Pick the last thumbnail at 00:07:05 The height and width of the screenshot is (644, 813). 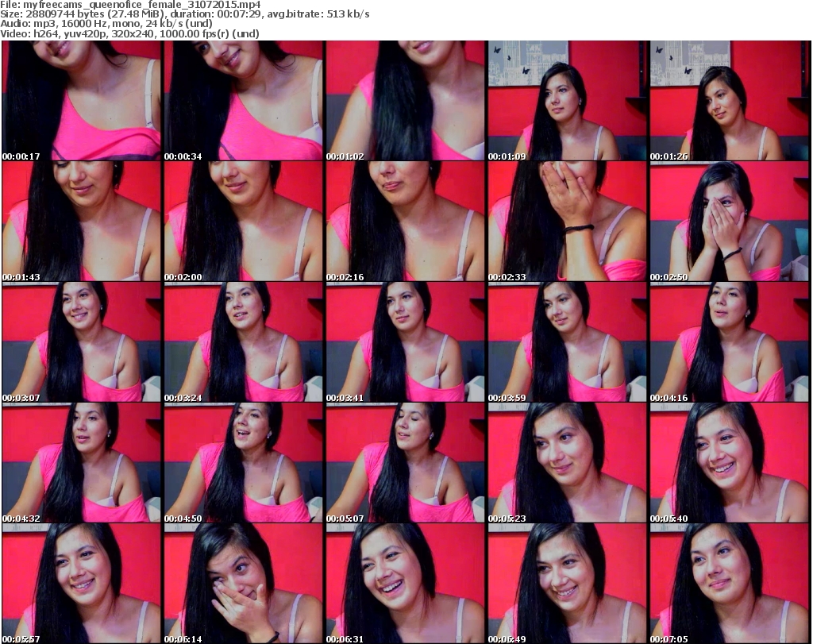coord(730,584)
